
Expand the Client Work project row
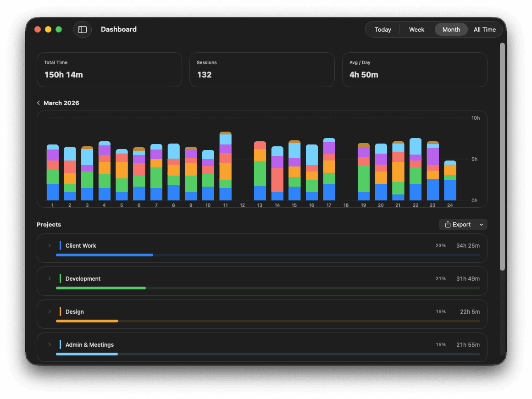50,246
